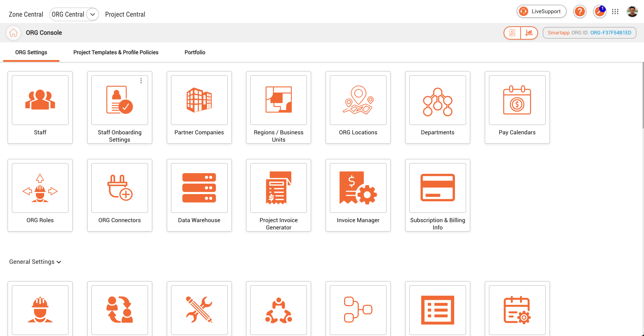Open ORG Locations map icon
This screenshot has height=336, width=644.
(x=358, y=100)
